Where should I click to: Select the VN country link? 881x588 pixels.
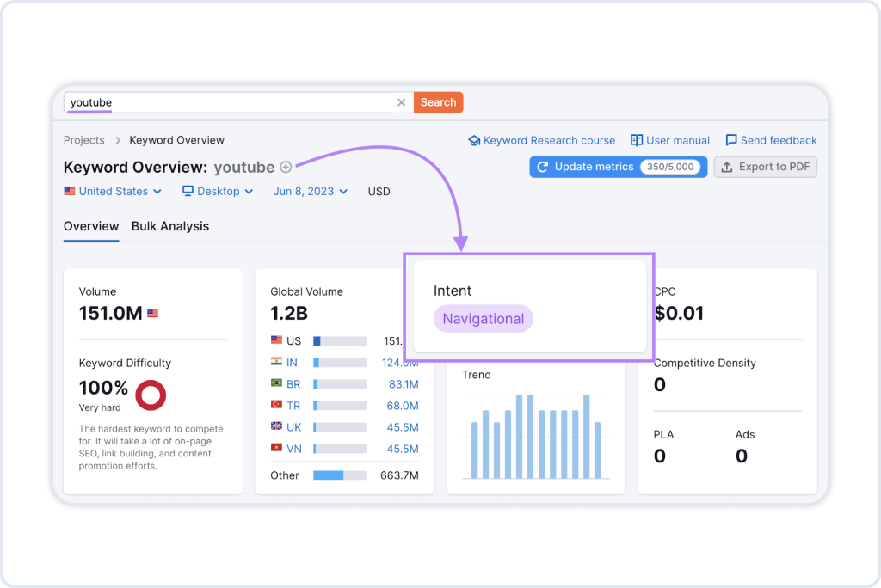pyautogui.click(x=294, y=449)
